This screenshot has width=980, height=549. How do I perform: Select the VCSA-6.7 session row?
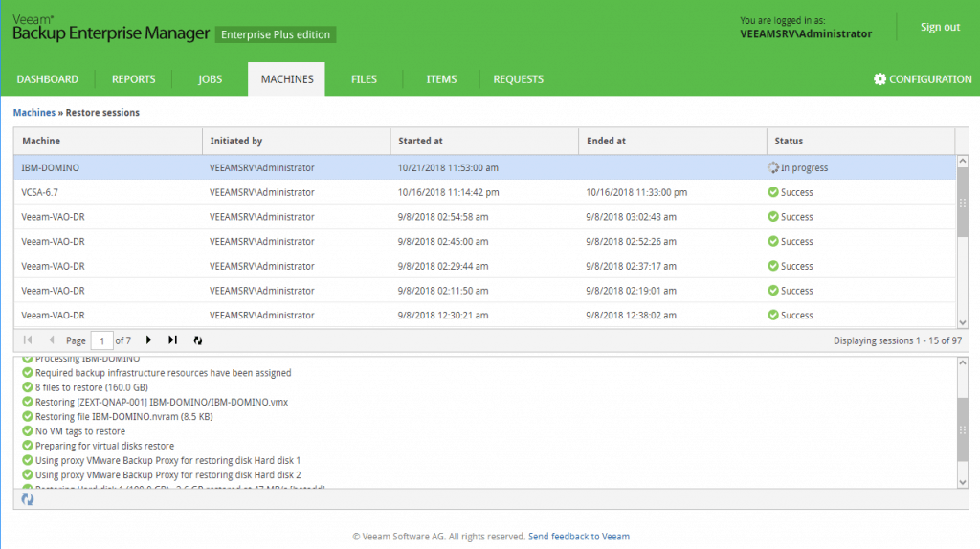[484, 192]
